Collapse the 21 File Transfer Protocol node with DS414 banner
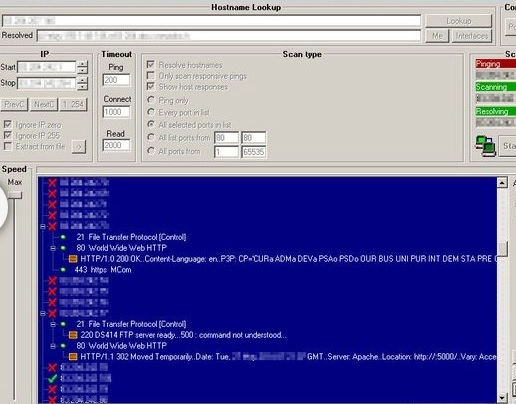The width and height of the screenshot is (516, 404). point(53,324)
